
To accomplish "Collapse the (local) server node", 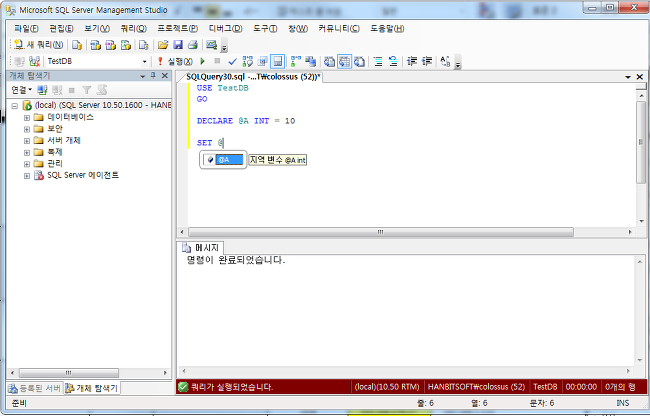I will click(x=15, y=106).
